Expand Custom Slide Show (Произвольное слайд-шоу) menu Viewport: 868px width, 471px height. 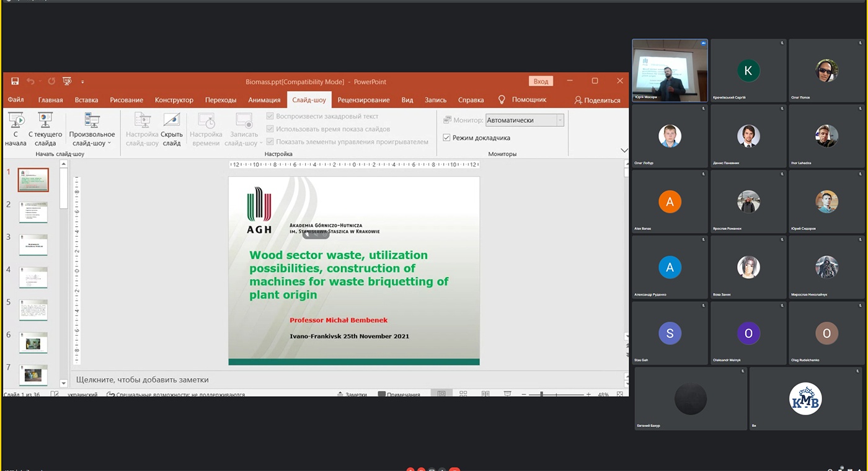[92, 129]
